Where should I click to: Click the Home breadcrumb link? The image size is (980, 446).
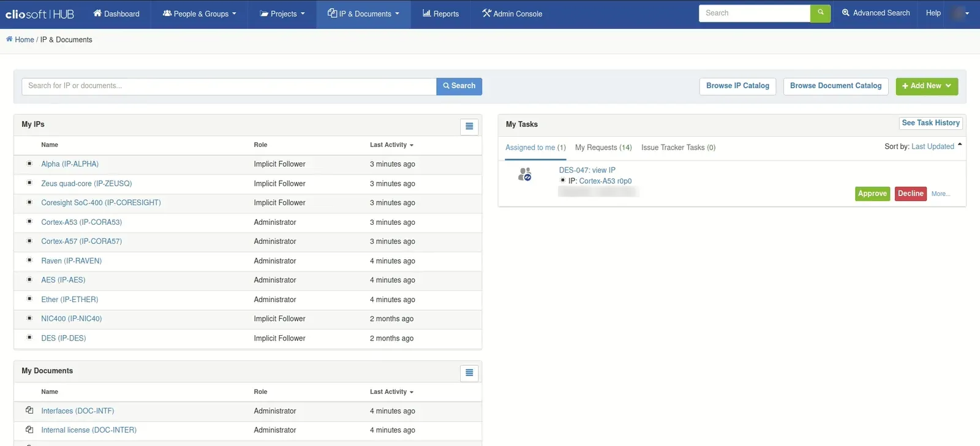[x=24, y=40]
